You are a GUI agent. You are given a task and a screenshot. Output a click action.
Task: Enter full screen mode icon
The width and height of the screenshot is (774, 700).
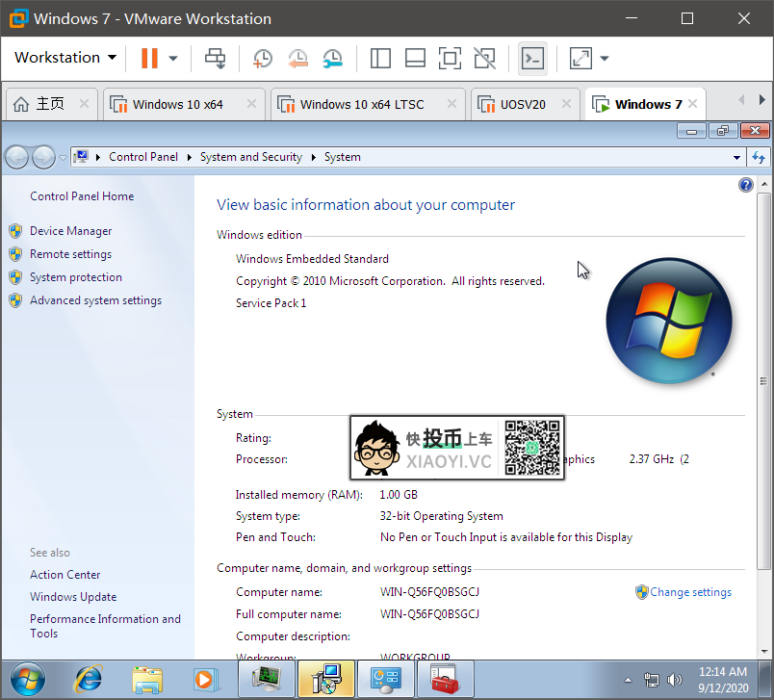pos(450,58)
